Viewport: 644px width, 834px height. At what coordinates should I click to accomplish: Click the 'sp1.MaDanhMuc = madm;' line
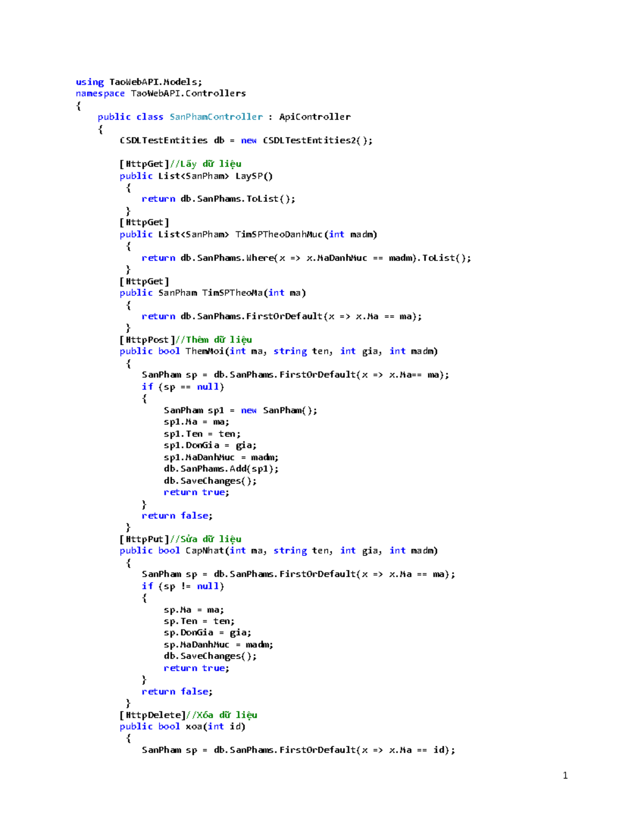click(x=221, y=458)
